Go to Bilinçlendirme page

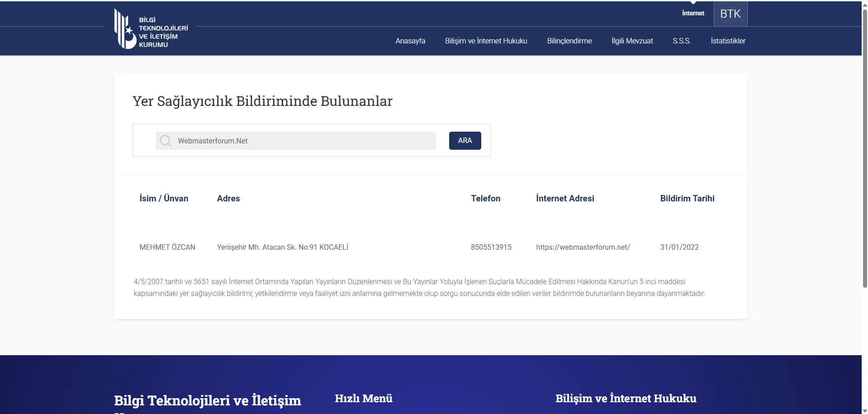pyautogui.click(x=569, y=41)
